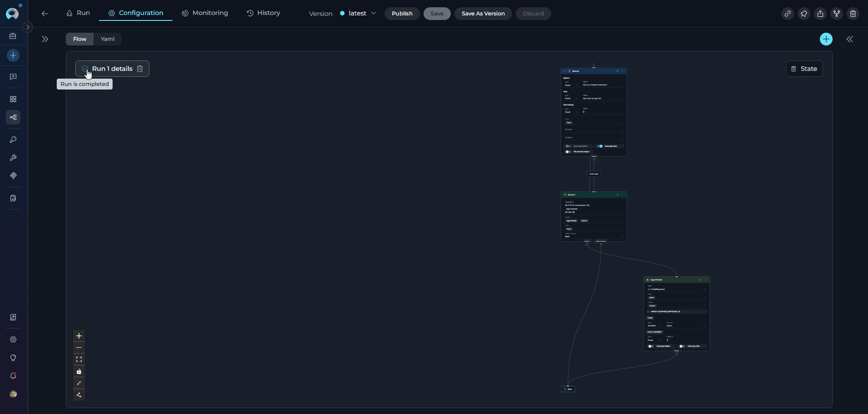Click the fit view icon in canvas controls
Image resolution: width=868 pixels, height=414 pixels.
click(x=79, y=359)
